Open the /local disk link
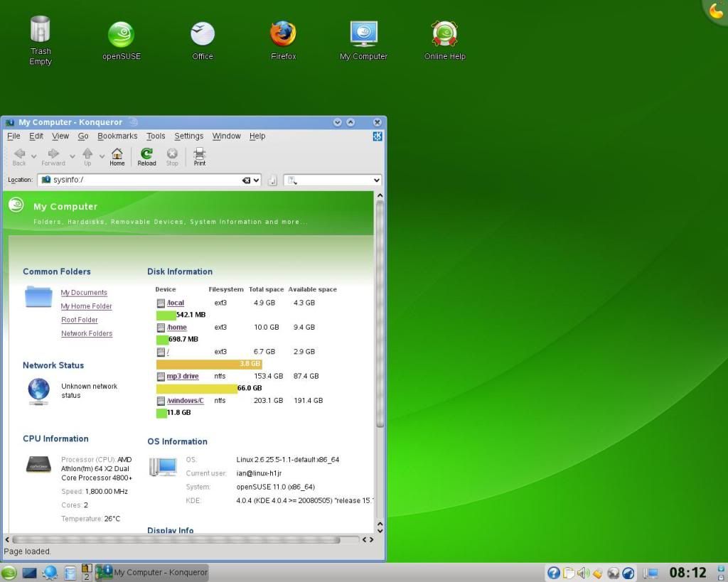 [176, 303]
